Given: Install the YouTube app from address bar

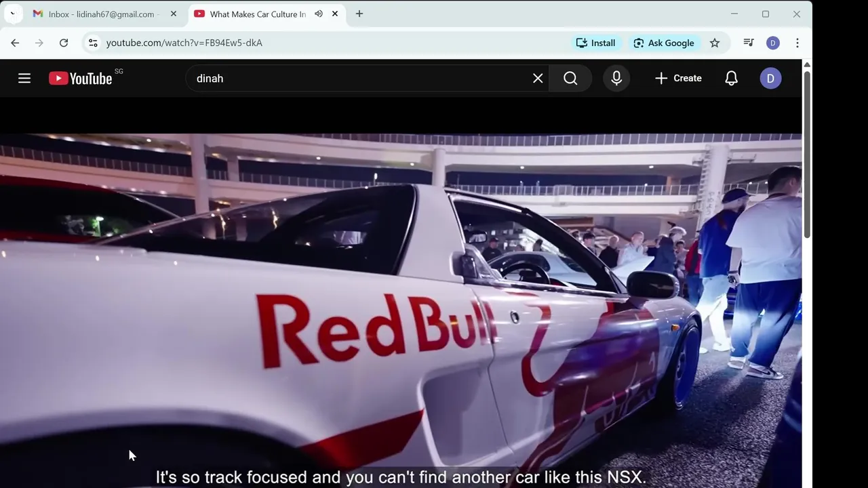Looking at the screenshot, I should click(x=596, y=43).
